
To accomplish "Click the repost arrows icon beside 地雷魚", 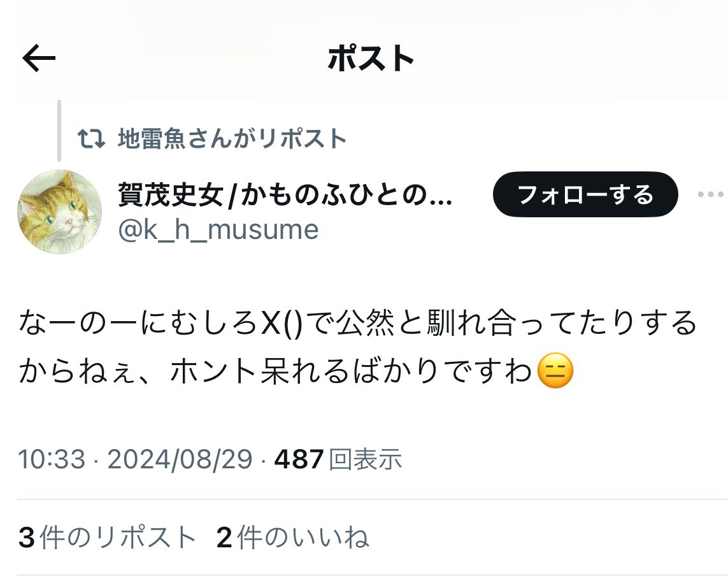I will click(x=91, y=138).
